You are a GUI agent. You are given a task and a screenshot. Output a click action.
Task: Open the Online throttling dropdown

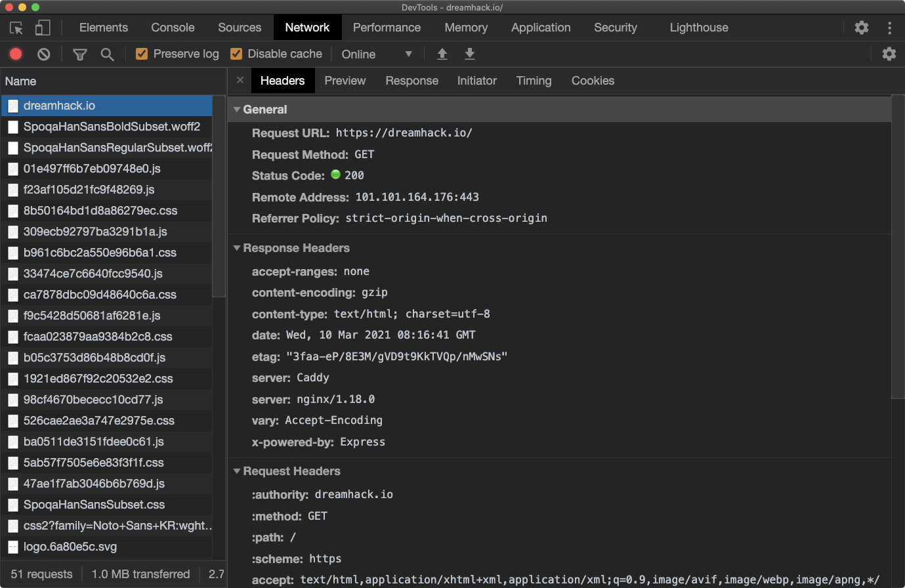click(377, 54)
